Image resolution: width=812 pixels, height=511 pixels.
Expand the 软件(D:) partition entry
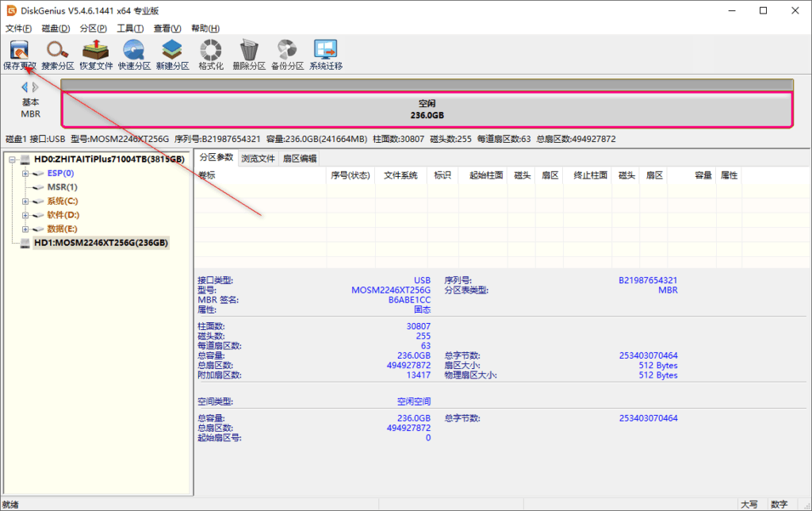(x=25, y=213)
